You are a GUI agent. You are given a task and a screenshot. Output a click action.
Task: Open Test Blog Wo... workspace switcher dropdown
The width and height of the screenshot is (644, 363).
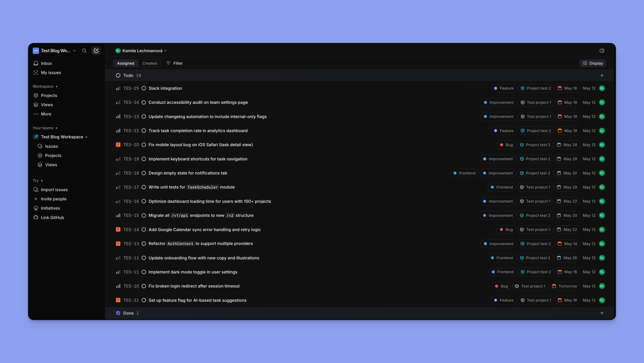(54, 51)
